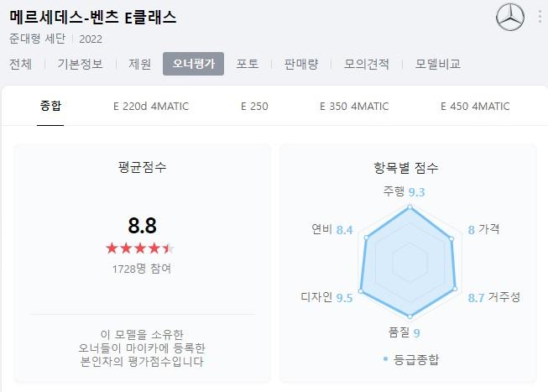The width and height of the screenshot is (548, 392).
Task: View E 350 4MATIC owner scores
Action: (354, 107)
